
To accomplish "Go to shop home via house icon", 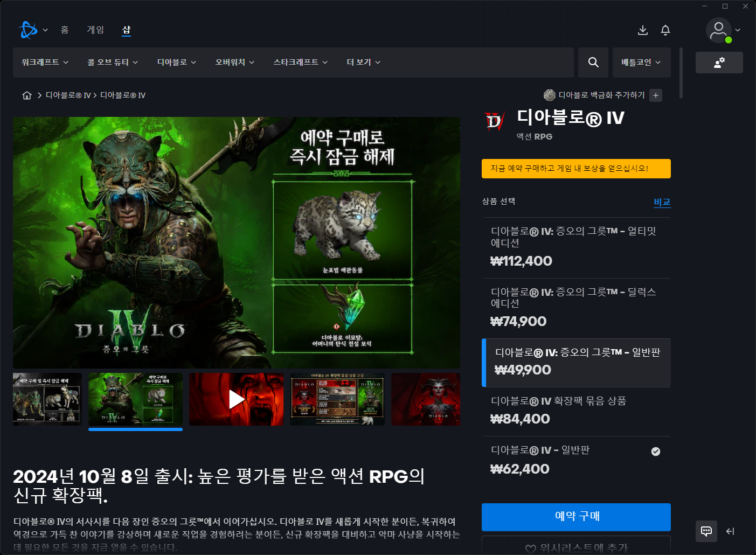I will point(27,95).
